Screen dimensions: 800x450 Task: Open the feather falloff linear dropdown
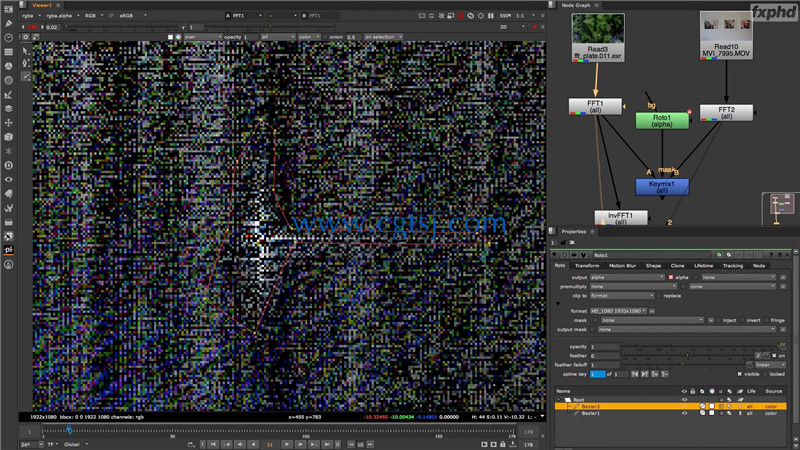770,365
